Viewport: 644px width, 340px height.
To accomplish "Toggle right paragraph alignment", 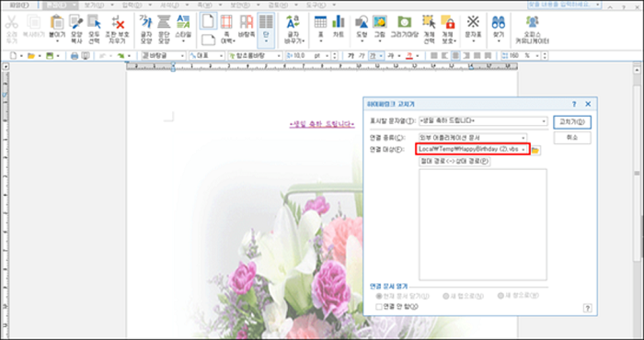I will pos(466,56).
